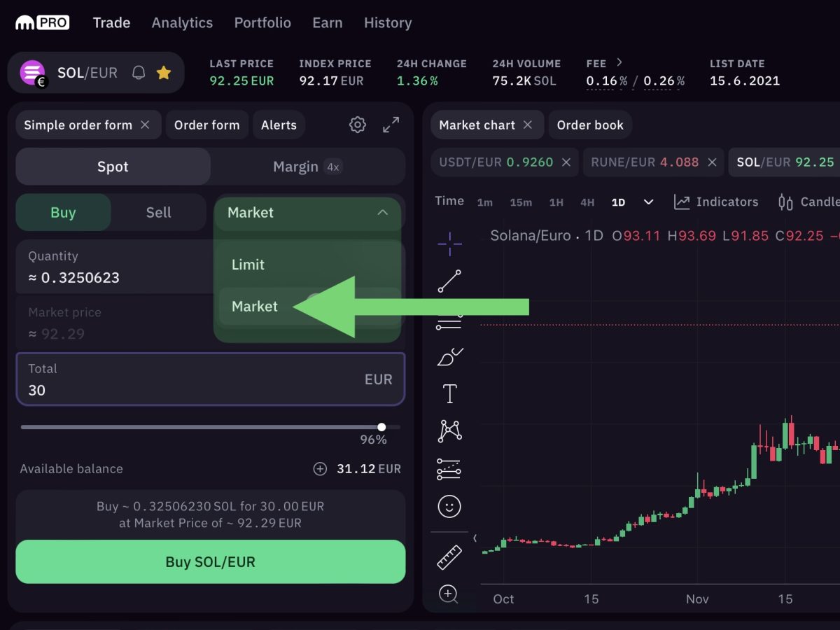The width and height of the screenshot is (840, 630).
Task: Expand the FEE details arrow
Action: coord(619,62)
